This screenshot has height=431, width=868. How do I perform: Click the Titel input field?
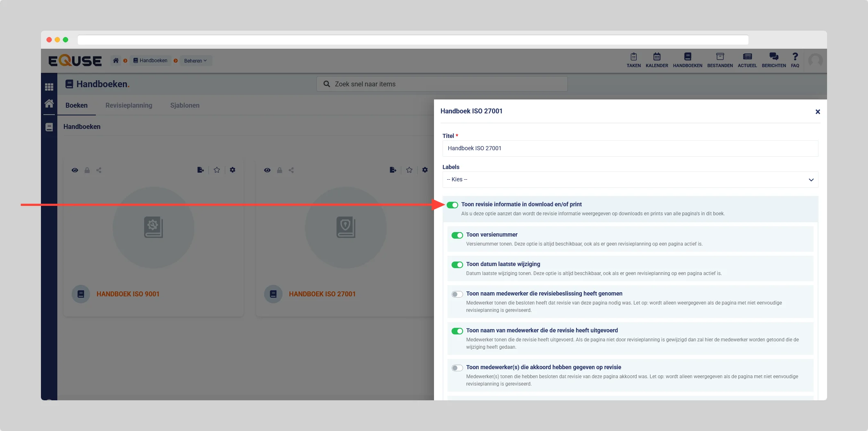(630, 149)
